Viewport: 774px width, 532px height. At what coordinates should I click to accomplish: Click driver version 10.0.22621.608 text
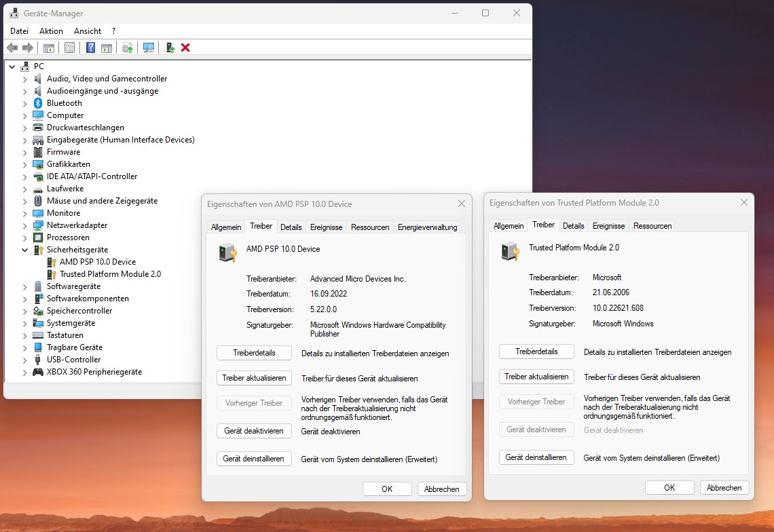click(618, 308)
